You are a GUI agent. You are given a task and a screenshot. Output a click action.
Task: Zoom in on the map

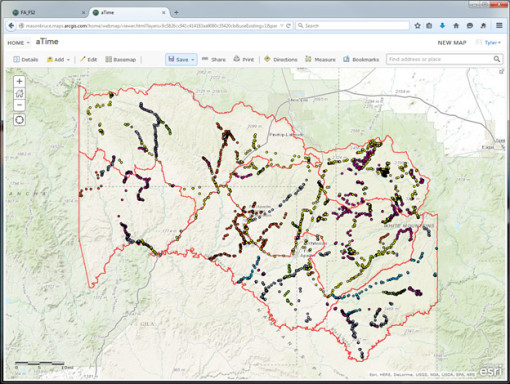(x=19, y=81)
